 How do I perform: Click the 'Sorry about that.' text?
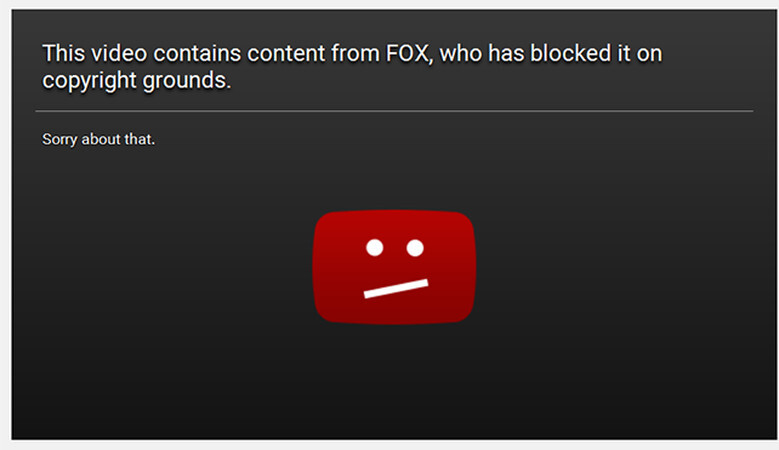pos(98,140)
